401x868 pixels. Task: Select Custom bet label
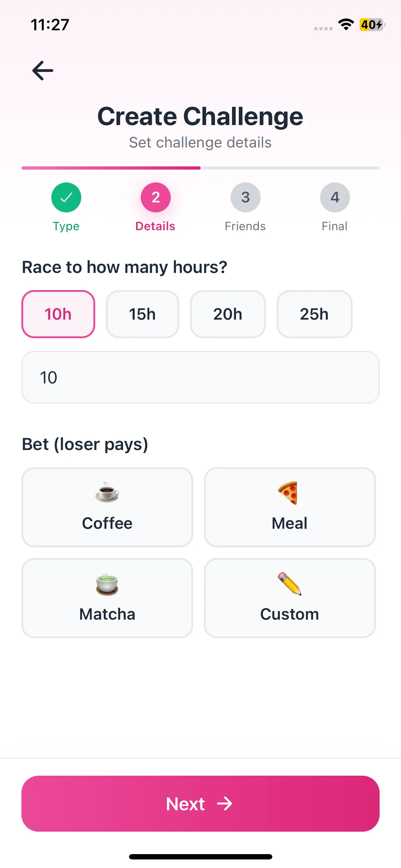pyautogui.click(x=289, y=614)
